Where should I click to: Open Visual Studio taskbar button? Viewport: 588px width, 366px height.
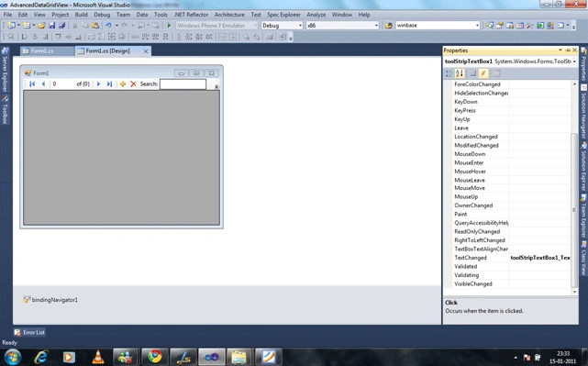pos(212,357)
